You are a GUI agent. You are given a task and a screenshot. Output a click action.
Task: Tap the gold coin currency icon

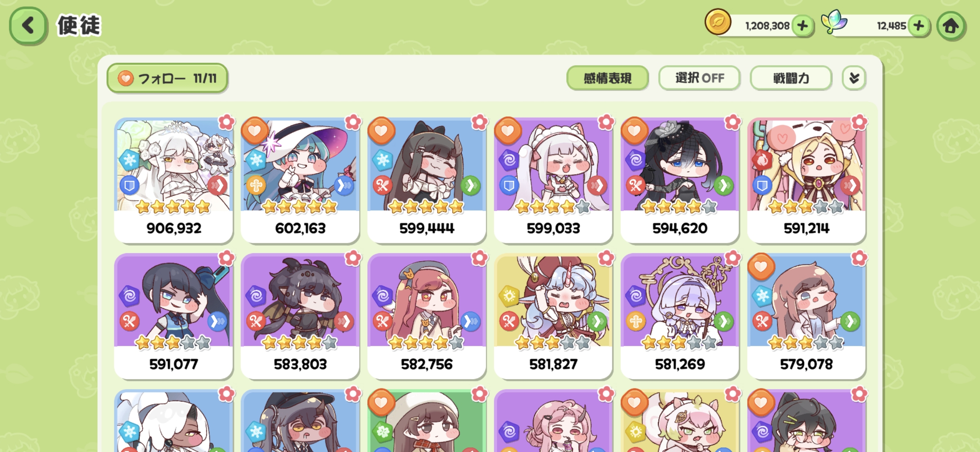pyautogui.click(x=718, y=22)
